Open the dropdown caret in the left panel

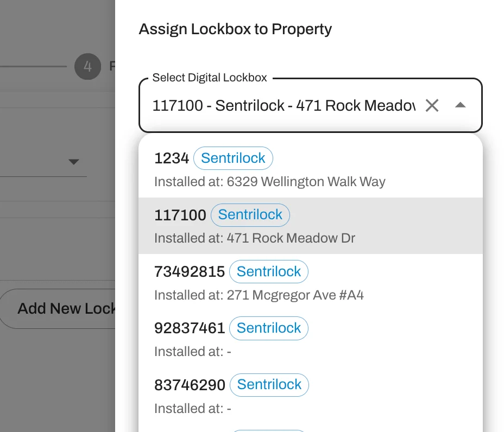(x=74, y=161)
